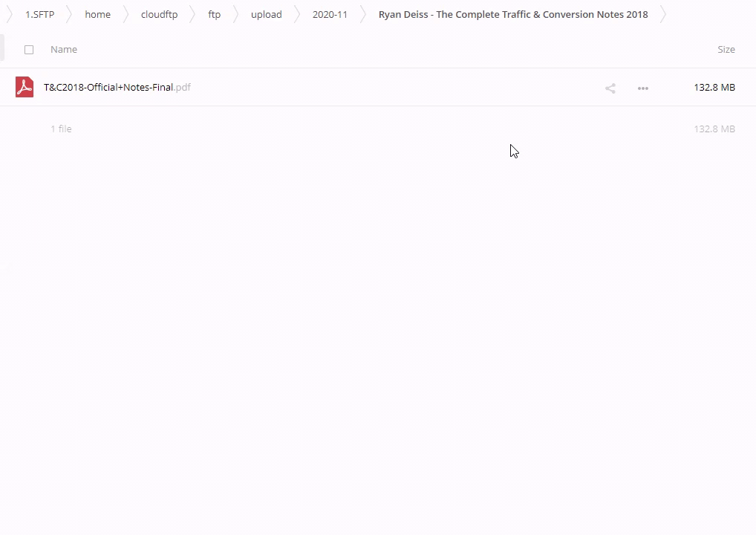Click the chevron after the Ryan Deiss breadcrumb
The image size is (756, 535).
pyautogui.click(x=663, y=14)
